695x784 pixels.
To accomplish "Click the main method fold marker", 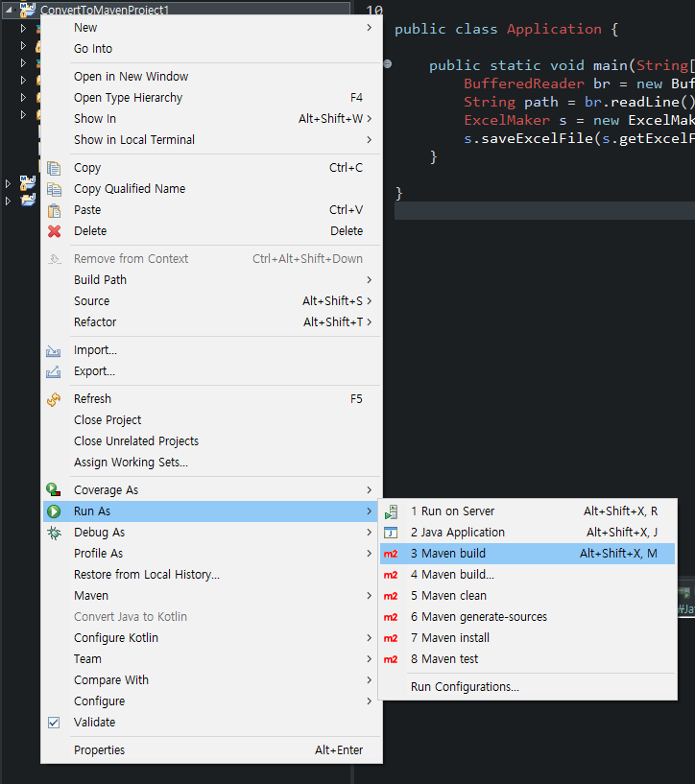I will click(x=388, y=64).
